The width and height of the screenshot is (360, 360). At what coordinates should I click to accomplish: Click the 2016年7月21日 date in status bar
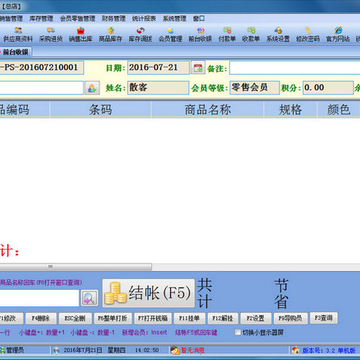click(x=83, y=350)
